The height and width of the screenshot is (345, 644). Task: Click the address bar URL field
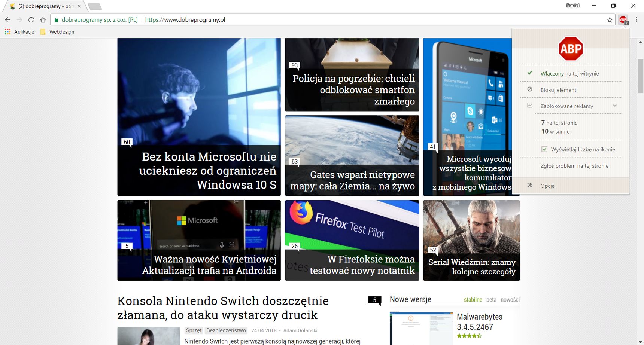click(333, 20)
